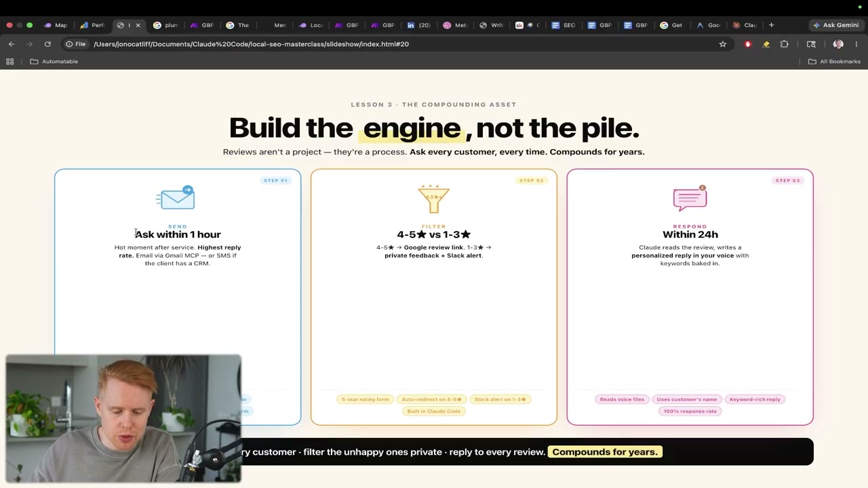868x488 pixels.
Task: Switch to the Map tab
Action: [56, 25]
